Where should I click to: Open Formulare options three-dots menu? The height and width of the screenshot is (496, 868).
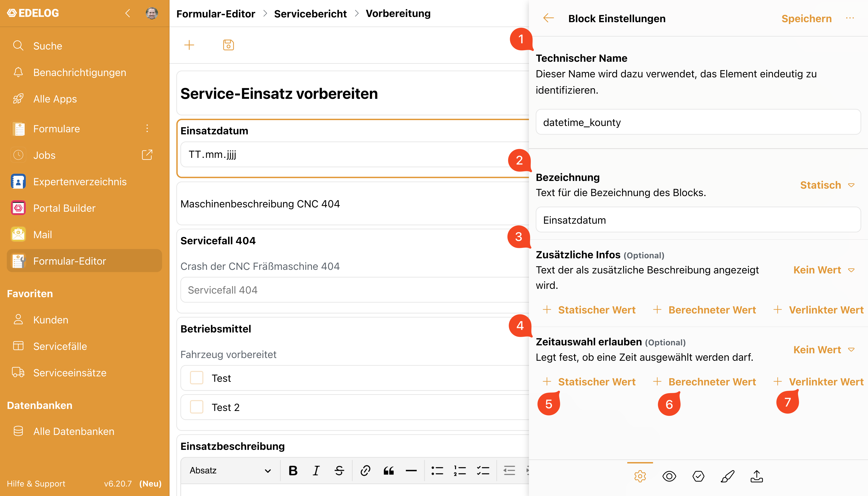147,128
